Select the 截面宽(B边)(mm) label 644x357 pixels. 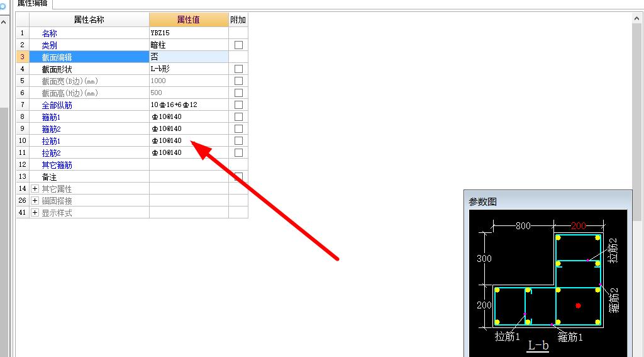70,81
